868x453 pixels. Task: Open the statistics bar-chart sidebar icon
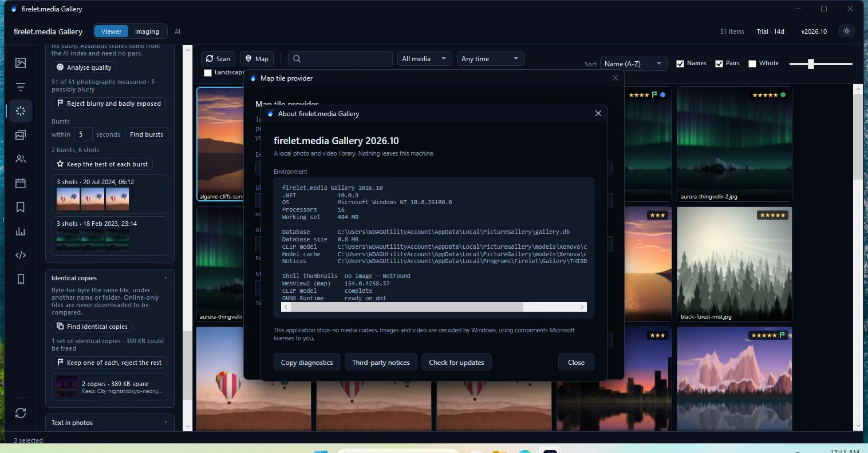point(21,231)
